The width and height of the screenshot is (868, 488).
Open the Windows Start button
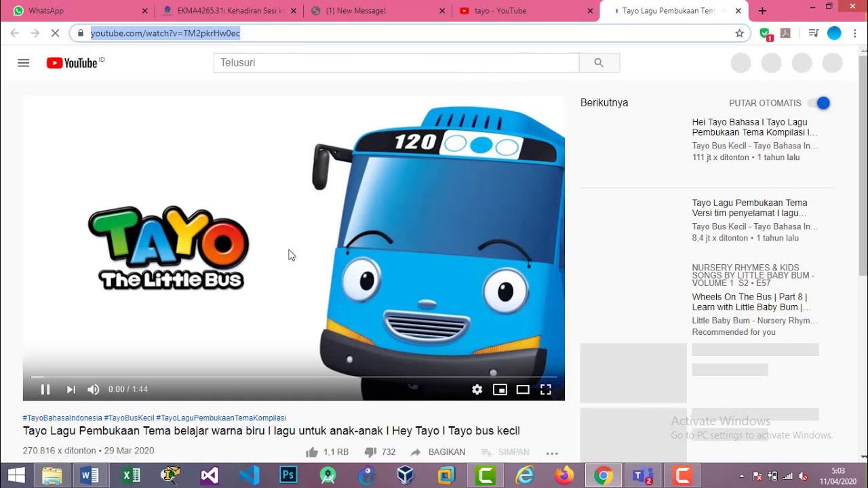pos(16,475)
